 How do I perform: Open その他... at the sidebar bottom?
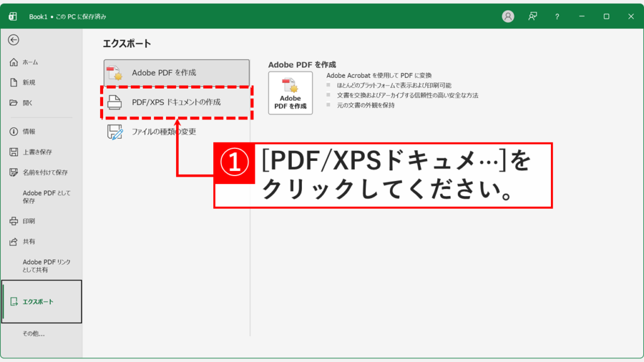pyautogui.click(x=34, y=334)
